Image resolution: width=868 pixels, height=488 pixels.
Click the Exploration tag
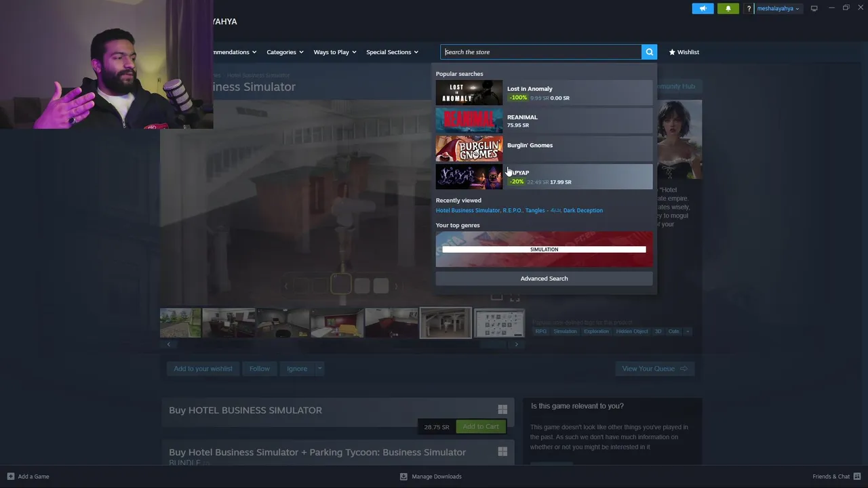(596, 331)
